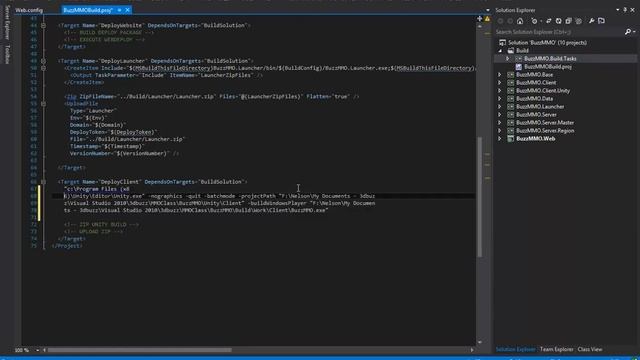
Task: Select BuzzMMO.Web project name
Action: click(x=535, y=139)
